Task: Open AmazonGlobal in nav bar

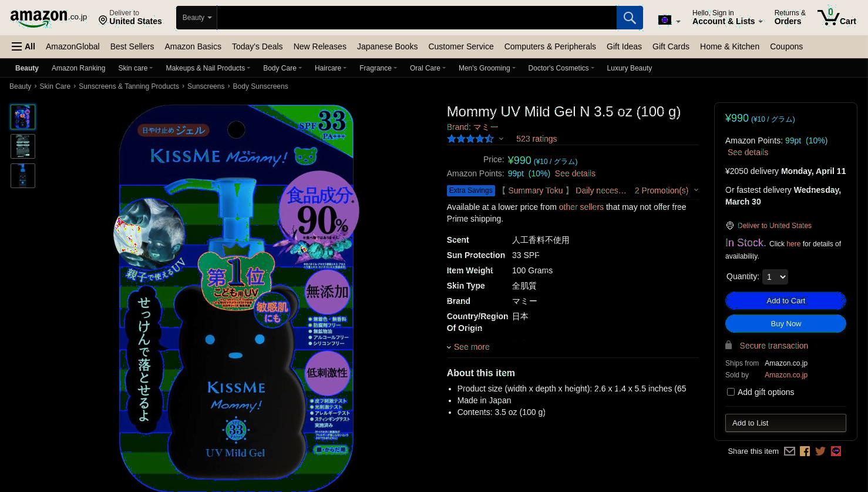Action: 72,46
